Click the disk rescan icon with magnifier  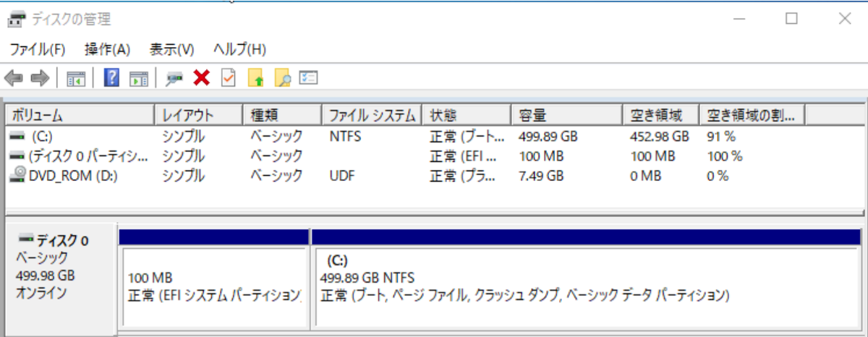tap(174, 78)
